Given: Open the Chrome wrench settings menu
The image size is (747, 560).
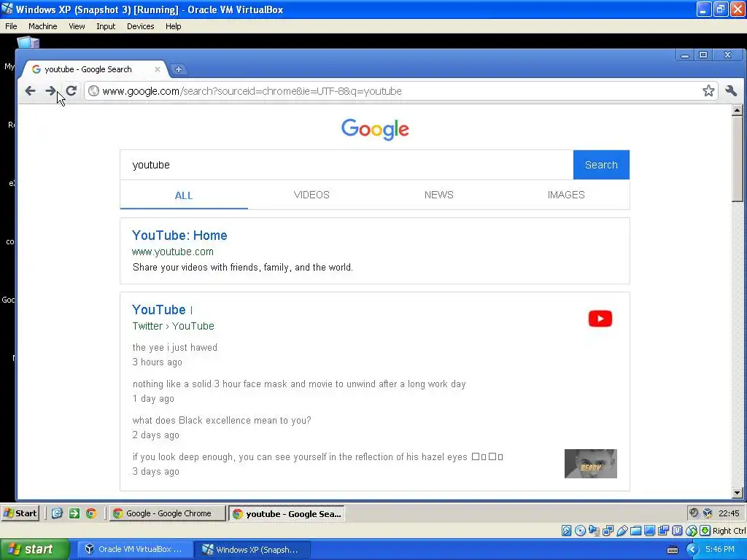Looking at the screenshot, I should coord(731,91).
